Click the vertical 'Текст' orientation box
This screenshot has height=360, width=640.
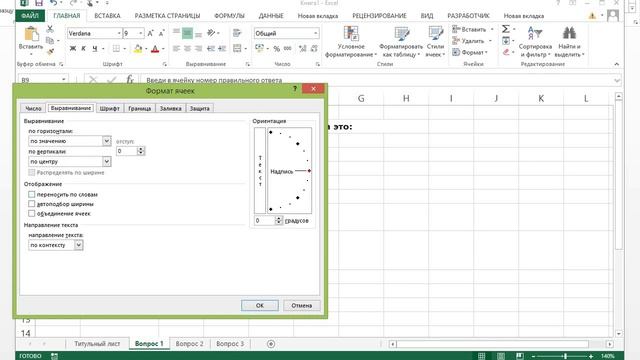260,171
